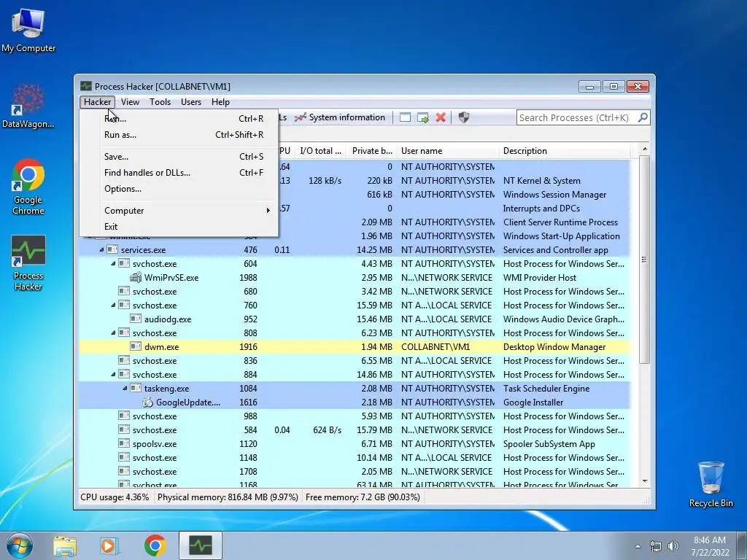Click the magnifier icon in search box
Image resolution: width=747 pixels, height=560 pixels.
(x=643, y=117)
